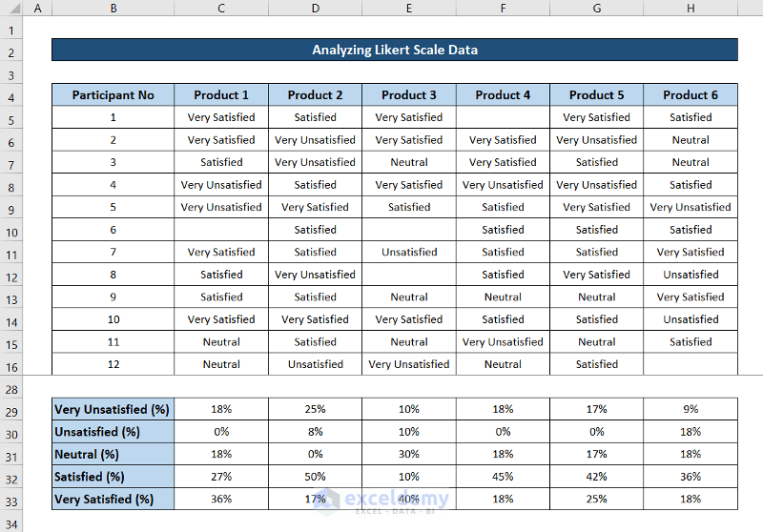Select the Product 4 header cell
Viewport: 763px width, 532px height.
click(503, 95)
